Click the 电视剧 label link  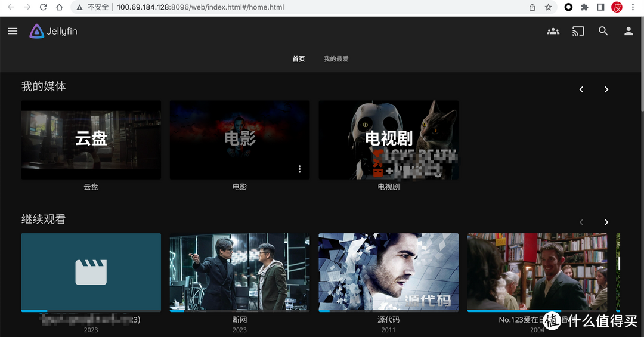[389, 187]
